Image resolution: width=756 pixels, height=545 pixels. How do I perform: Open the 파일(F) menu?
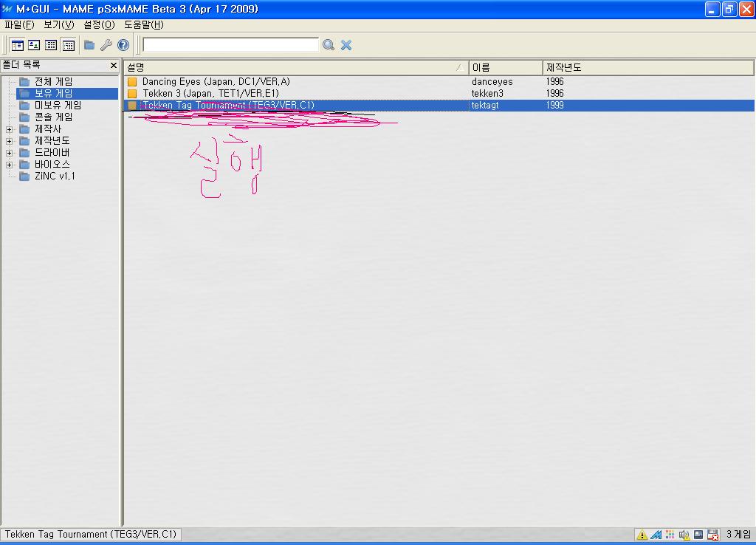click(x=19, y=24)
